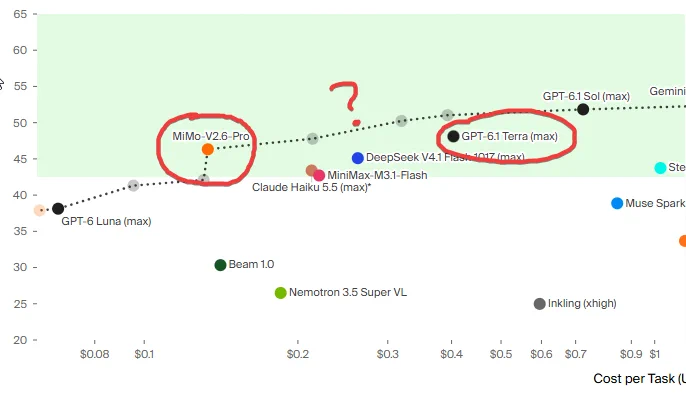
Task: Click the orange MiMo-V2.6-Pro data point
Action: (208, 150)
